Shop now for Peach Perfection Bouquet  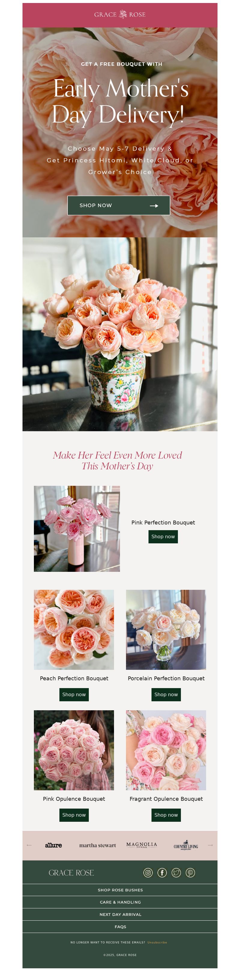(74, 694)
